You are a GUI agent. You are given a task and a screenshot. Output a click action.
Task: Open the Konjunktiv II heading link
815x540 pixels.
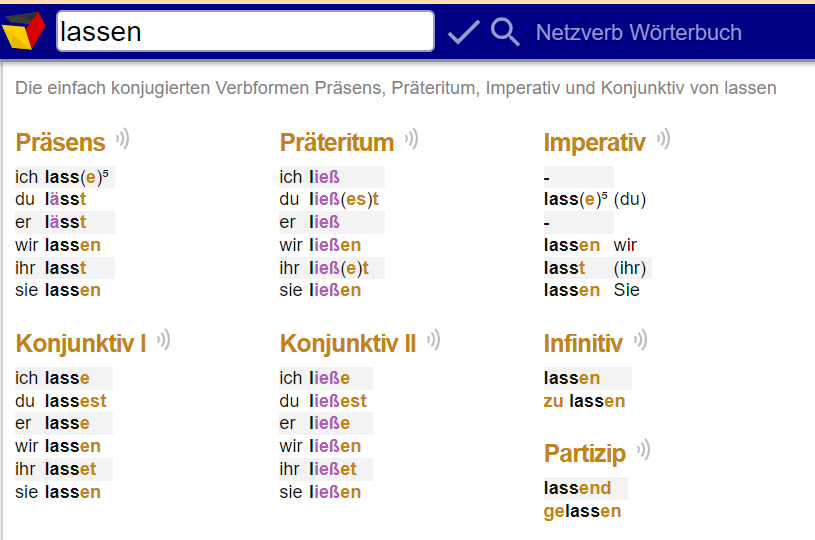[348, 344]
